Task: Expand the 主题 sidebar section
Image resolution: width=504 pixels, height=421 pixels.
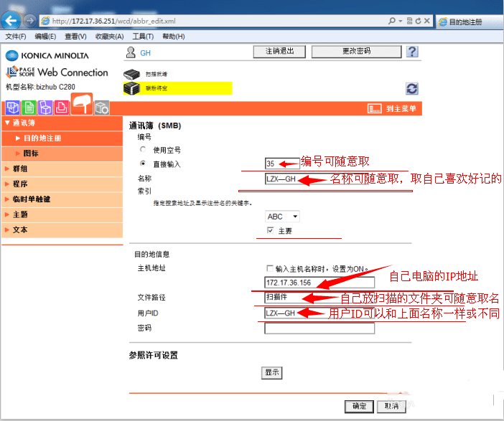Action: coord(62,214)
